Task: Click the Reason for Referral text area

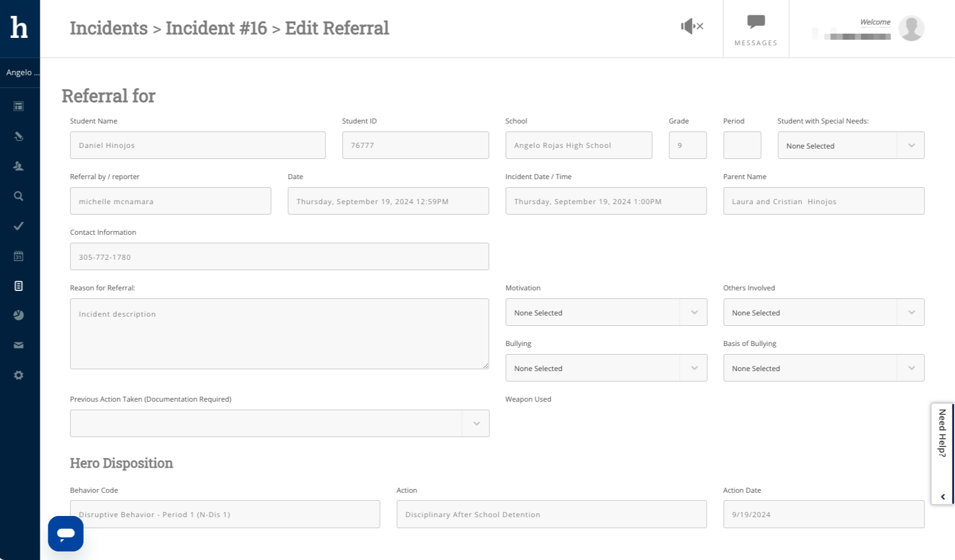Action: (x=279, y=334)
